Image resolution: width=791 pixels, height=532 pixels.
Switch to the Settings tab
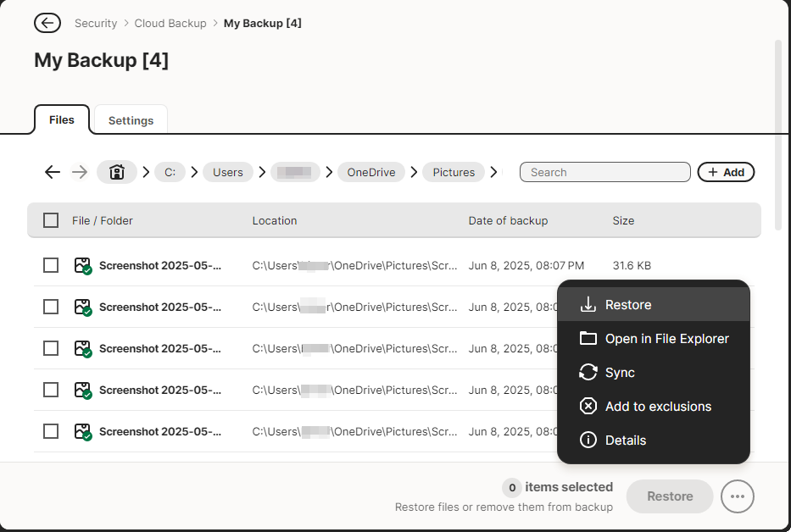click(x=131, y=120)
